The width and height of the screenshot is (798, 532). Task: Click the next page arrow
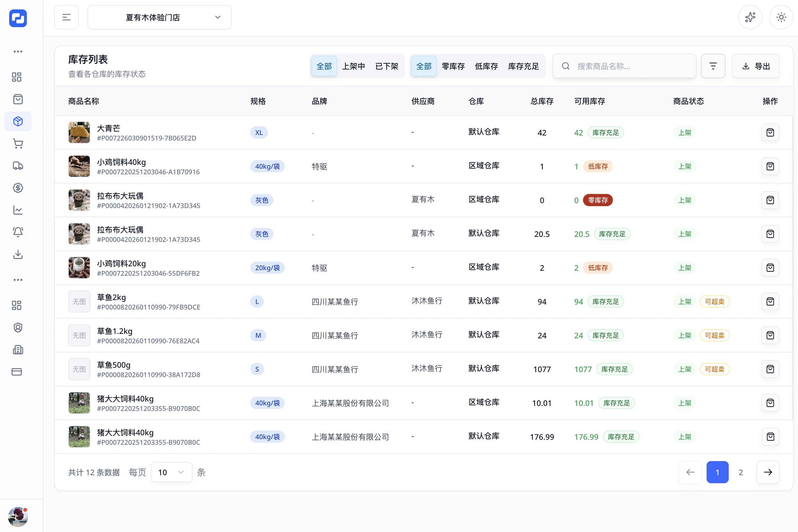click(768, 472)
